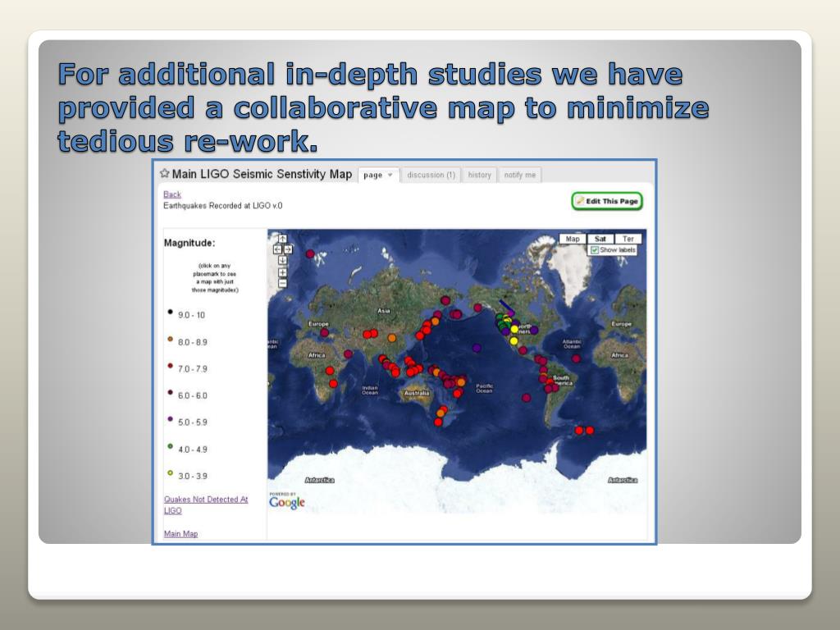
Task: Click the purple marker in the Pacific Ocean
Action: point(477,348)
